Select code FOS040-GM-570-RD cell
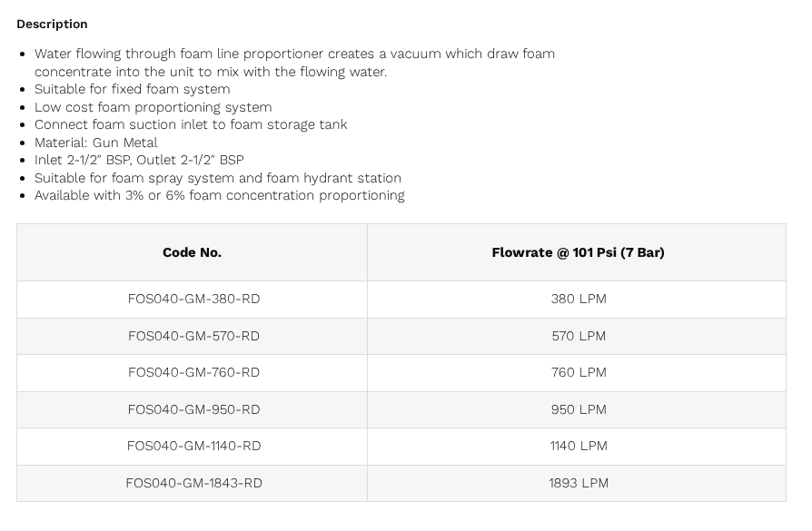 coord(193,337)
